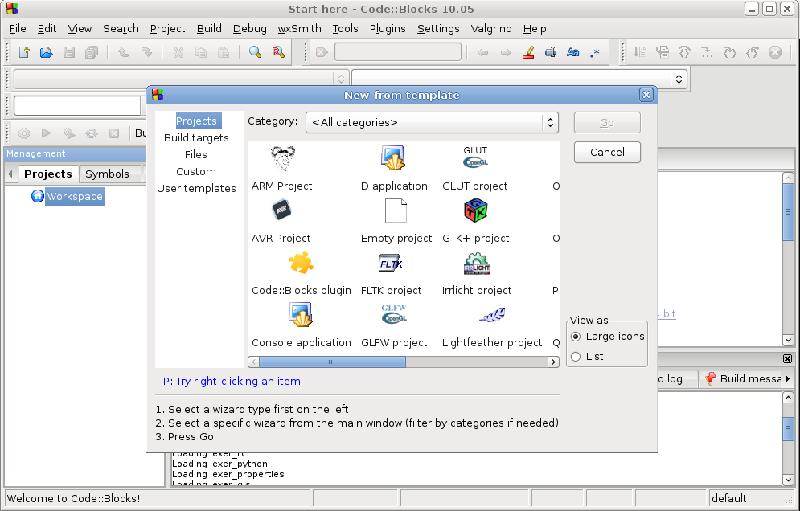
Task: Select the Empty project template icon
Action: click(396, 211)
